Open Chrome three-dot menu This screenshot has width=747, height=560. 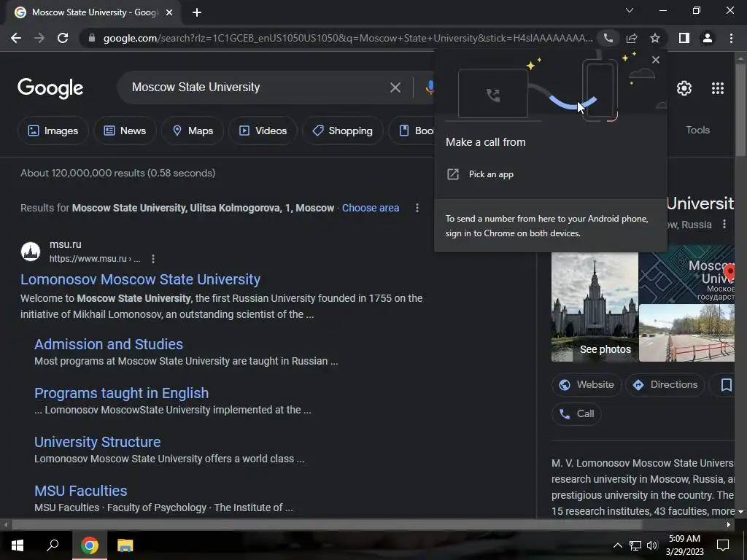pos(731,38)
